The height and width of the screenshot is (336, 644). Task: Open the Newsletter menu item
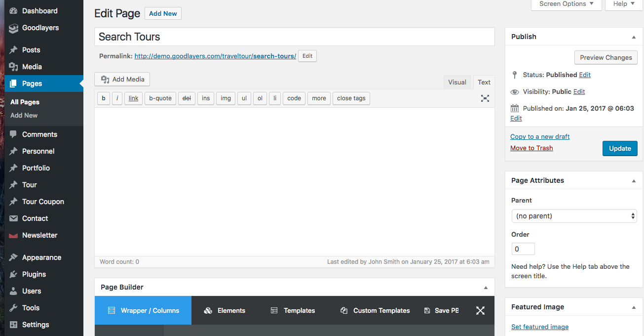(x=39, y=235)
